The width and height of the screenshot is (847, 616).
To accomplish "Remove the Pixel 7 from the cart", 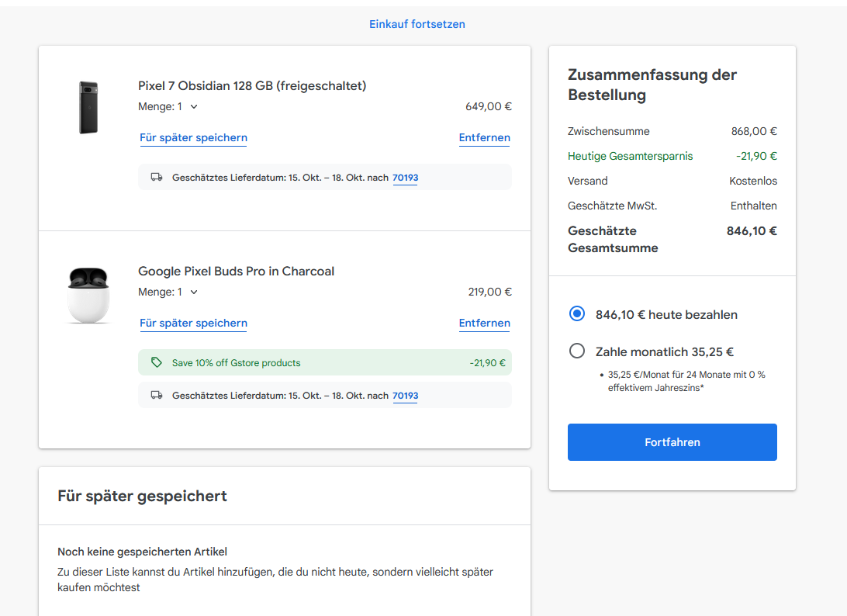I will pyautogui.click(x=484, y=138).
